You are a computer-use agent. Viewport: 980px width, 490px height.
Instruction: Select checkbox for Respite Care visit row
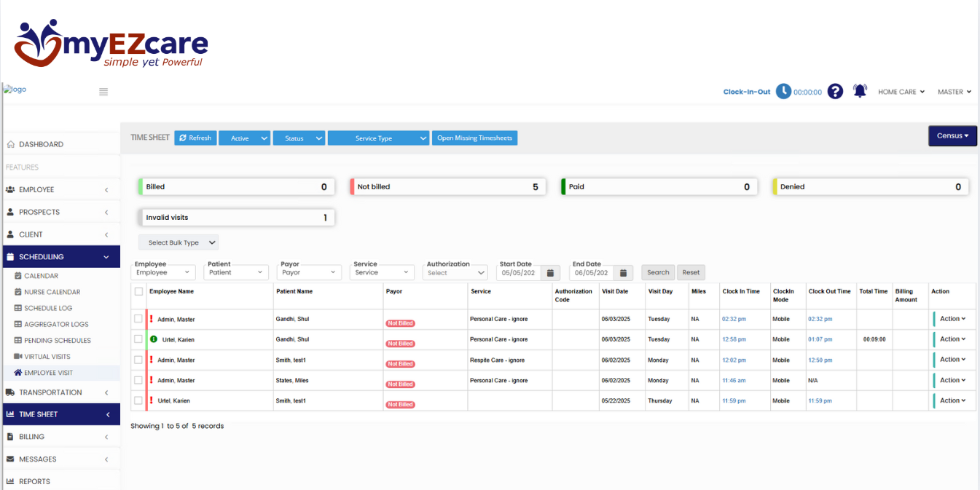pos(138,360)
